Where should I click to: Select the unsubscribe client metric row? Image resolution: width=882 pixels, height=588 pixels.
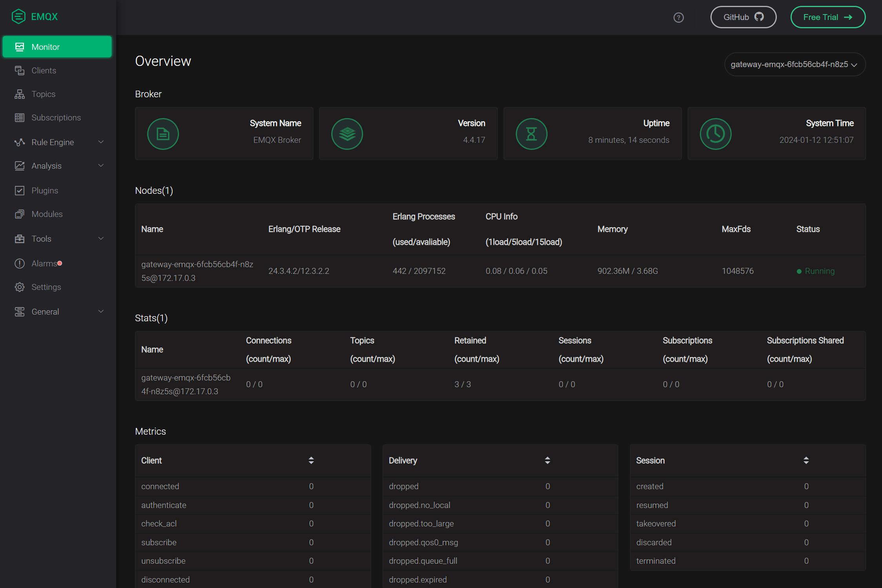click(253, 561)
